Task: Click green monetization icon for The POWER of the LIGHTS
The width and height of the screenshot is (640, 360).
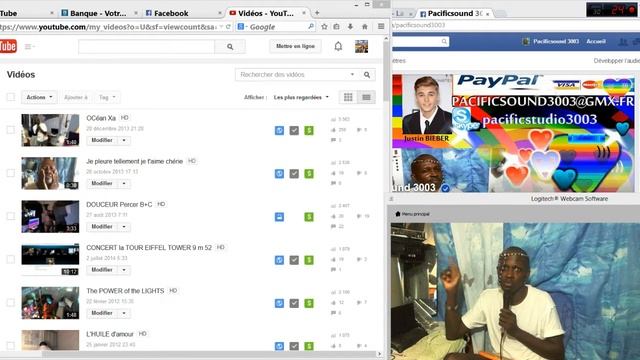Action: pos(309,303)
